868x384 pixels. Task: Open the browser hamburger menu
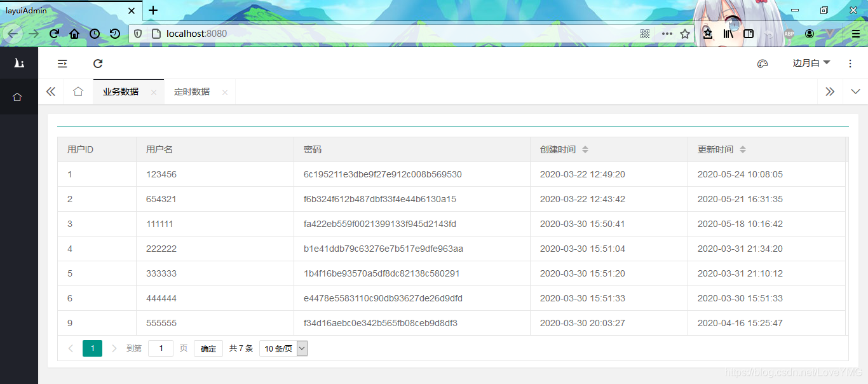tap(855, 34)
